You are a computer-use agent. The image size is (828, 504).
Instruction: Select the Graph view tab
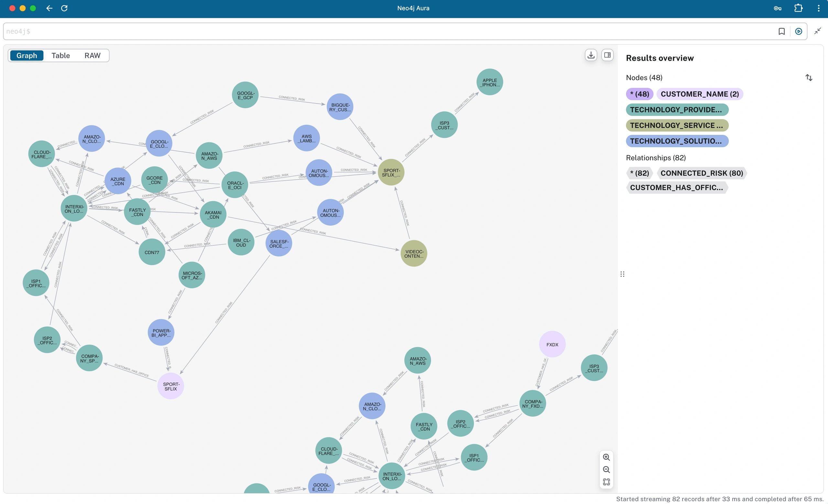[x=27, y=55]
